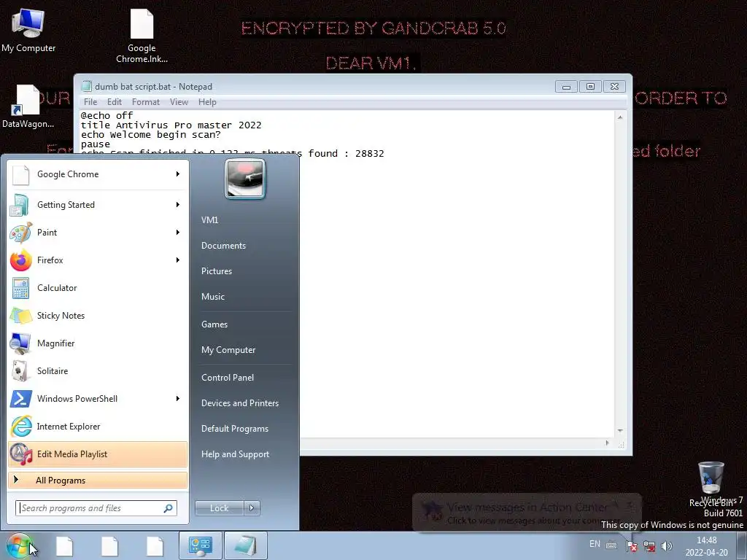The height and width of the screenshot is (560, 747).
Task: Click Notepad horizontal scrollbar right arrow
Action: pos(607,443)
